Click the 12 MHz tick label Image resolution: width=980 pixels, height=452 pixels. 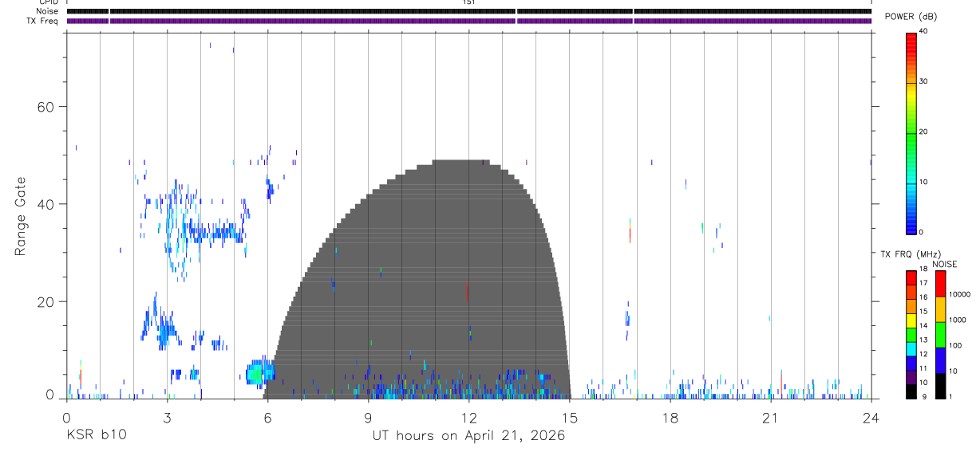tap(923, 354)
